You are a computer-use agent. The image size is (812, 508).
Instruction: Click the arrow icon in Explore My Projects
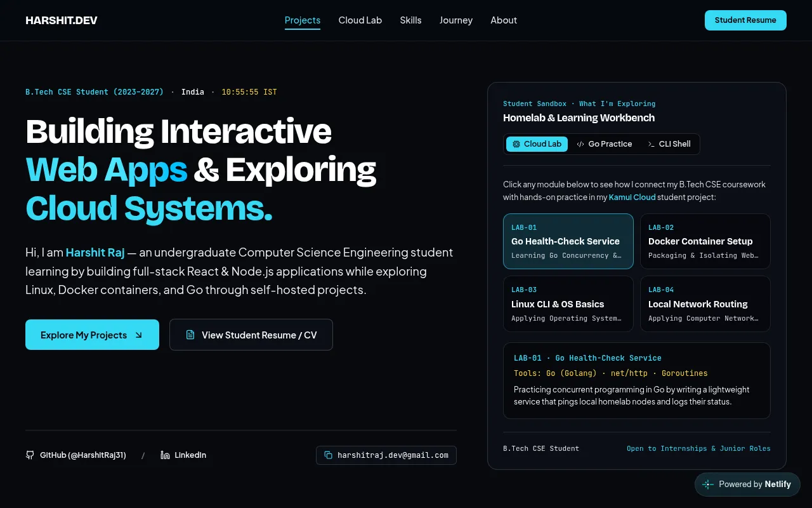click(x=139, y=335)
